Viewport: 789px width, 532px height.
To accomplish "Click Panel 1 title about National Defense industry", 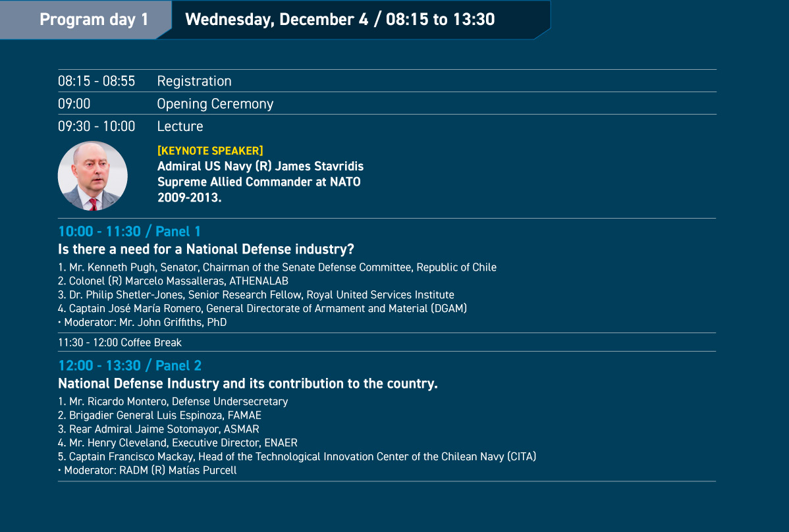I will tap(205, 250).
